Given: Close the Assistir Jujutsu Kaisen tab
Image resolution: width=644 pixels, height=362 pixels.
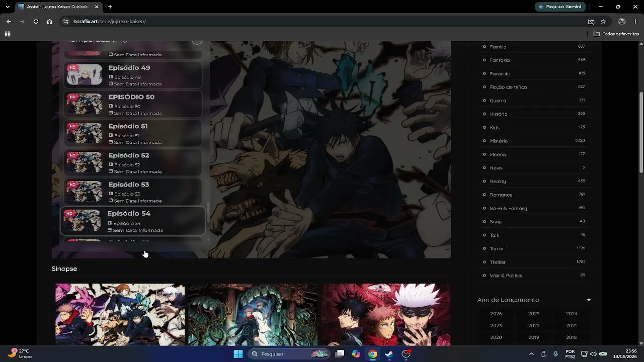Looking at the screenshot, I should (x=97, y=7).
